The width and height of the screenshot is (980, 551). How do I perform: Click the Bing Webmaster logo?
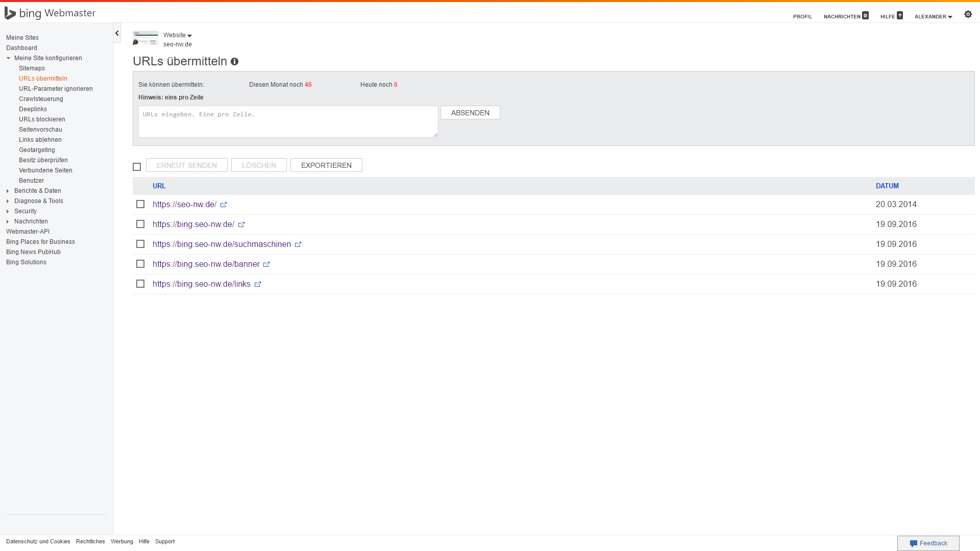50,13
